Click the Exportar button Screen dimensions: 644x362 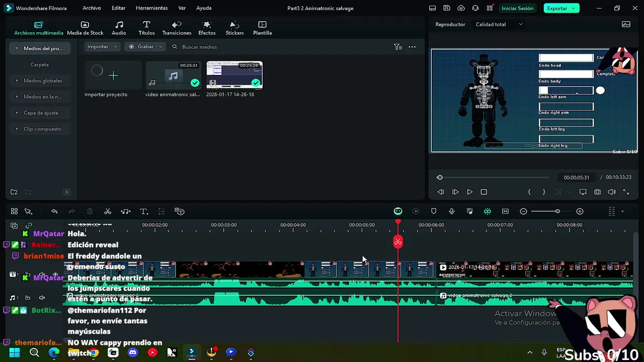tap(561, 8)
